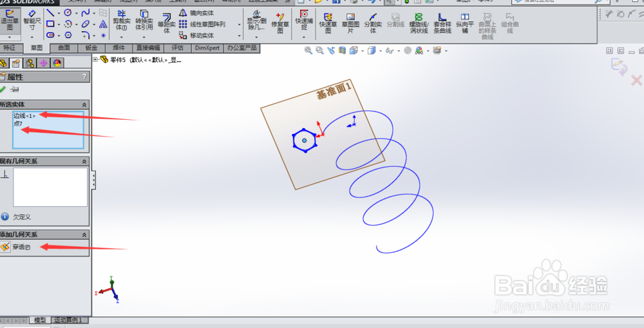This screenshot has width=644, height=328.
Task: Open the ConfigurationManager panel tab icon
Action: (30, 63)
